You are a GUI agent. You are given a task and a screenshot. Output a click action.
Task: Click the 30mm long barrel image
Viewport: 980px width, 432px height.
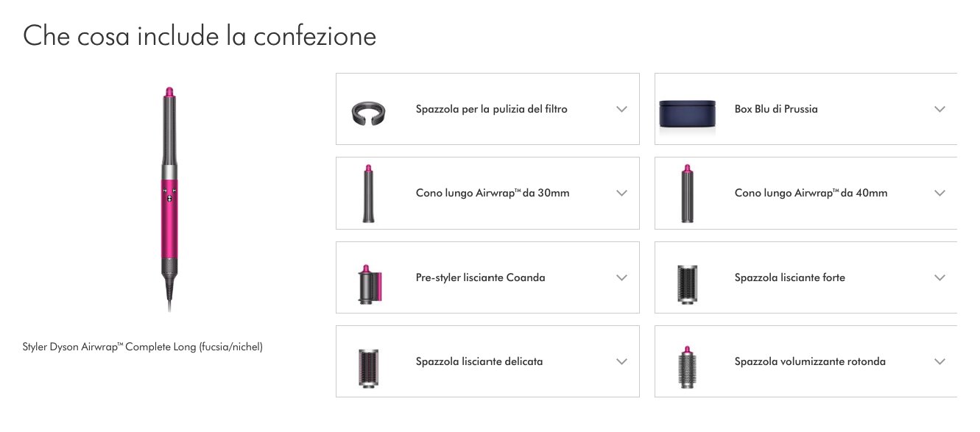(367, 194)
